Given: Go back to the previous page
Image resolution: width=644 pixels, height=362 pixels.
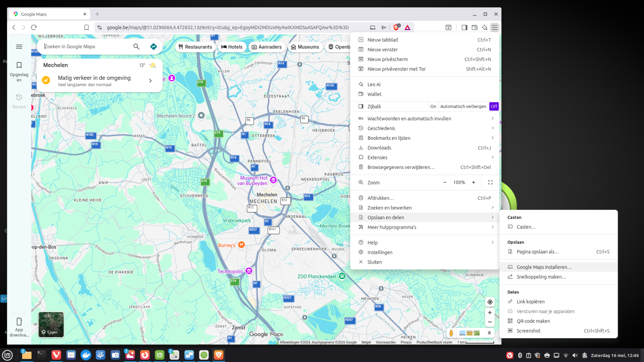Looking at the screenshot, I should 14,28.
